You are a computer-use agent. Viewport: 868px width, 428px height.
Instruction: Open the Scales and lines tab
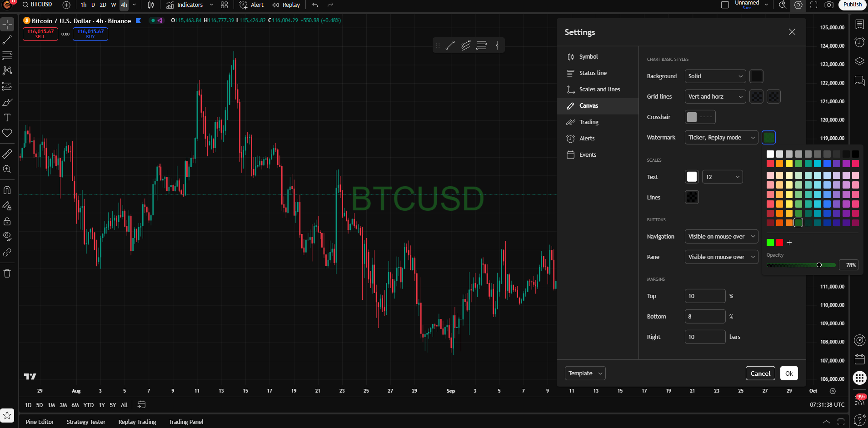[x=598, y=90]
